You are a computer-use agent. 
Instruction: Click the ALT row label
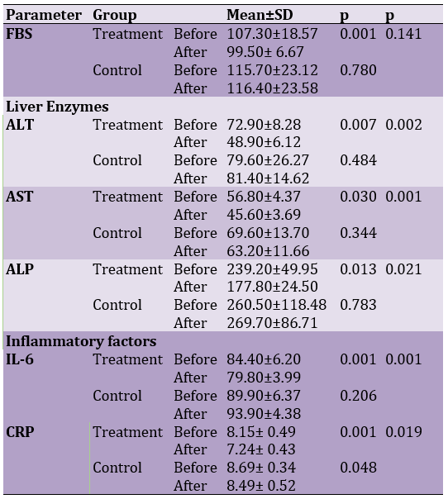pos(20,125)
